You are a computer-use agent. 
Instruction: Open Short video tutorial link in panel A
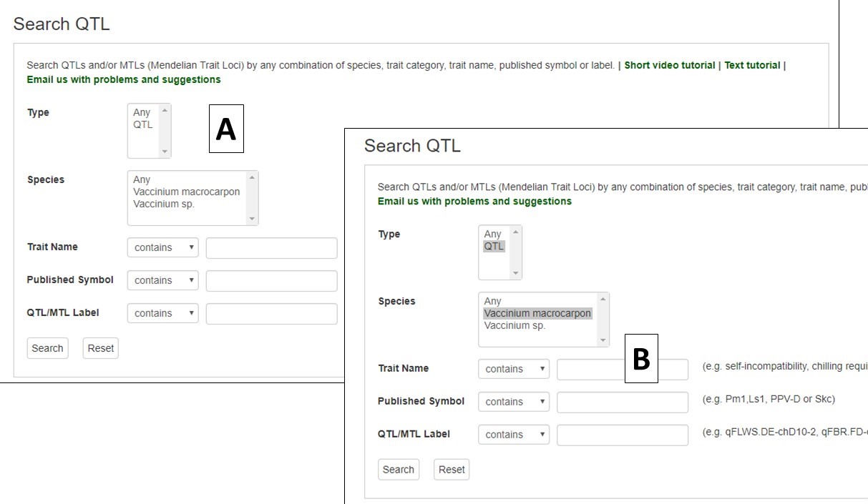click(x=670, y=65)
